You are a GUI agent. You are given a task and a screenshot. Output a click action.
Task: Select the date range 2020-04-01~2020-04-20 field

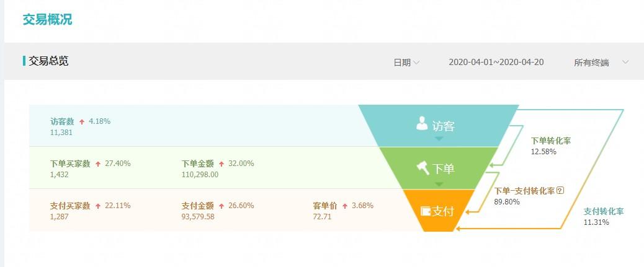click(x=496, y=62)
